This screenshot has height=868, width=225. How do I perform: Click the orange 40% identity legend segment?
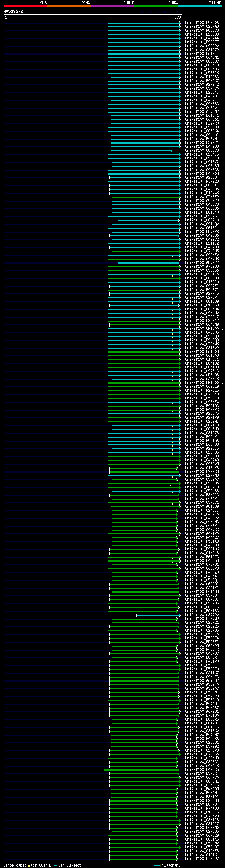(69, 6)
